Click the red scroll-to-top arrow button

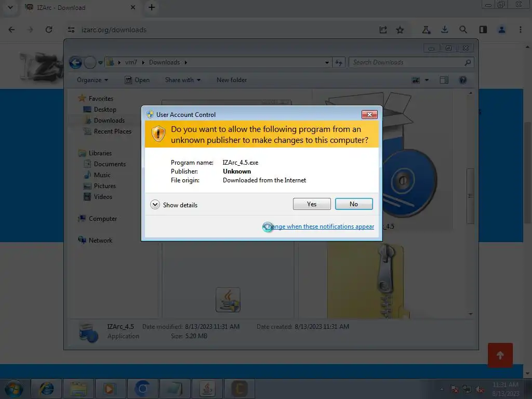(500, 355)
